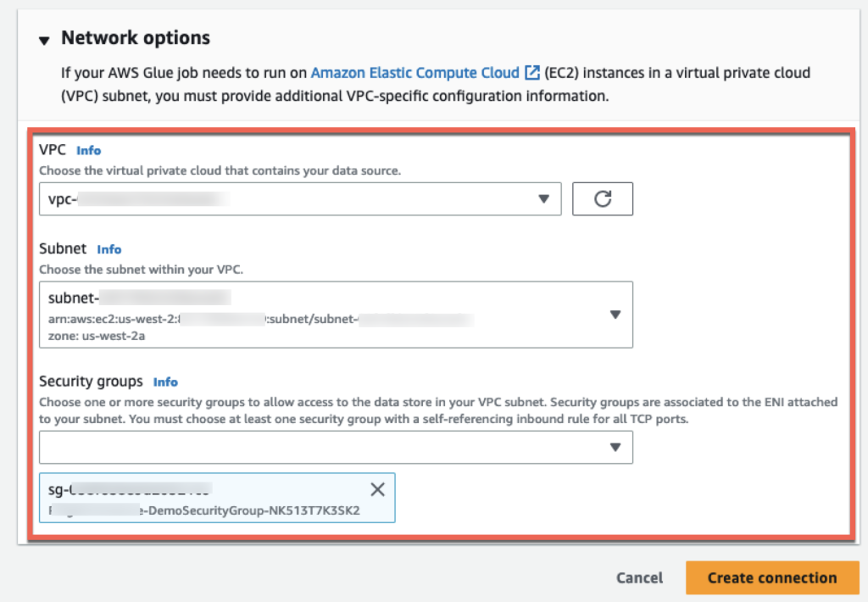Expand the Security groups dropdown arrow

[x=616, y=447]
